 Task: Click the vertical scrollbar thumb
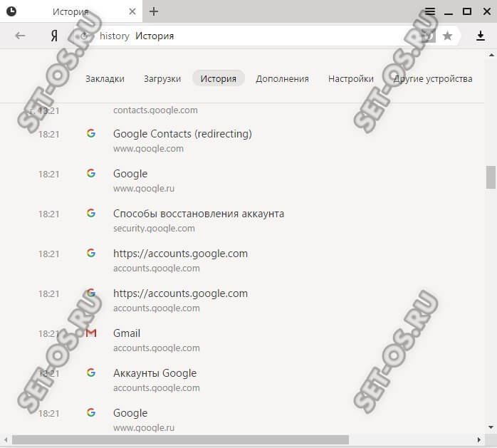tap(491, 177)
